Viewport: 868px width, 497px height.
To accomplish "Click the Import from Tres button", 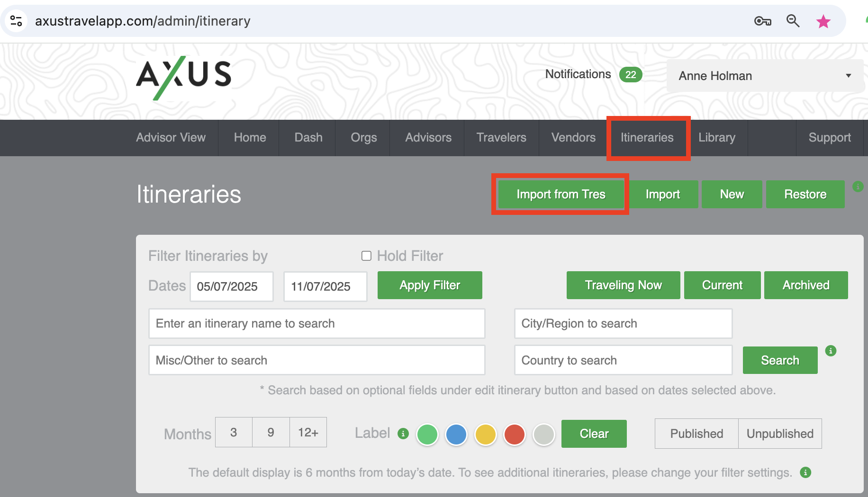I will [561, 195].
